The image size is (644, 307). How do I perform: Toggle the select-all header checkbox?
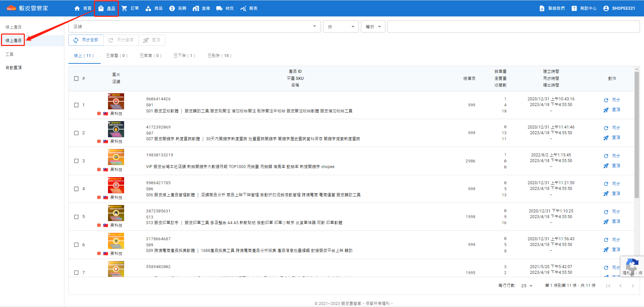[x=76, y=79]
